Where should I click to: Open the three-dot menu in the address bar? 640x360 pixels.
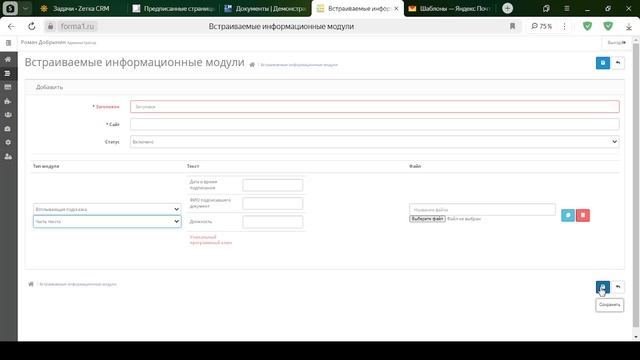pyautogui.click(x=564, y=26)
